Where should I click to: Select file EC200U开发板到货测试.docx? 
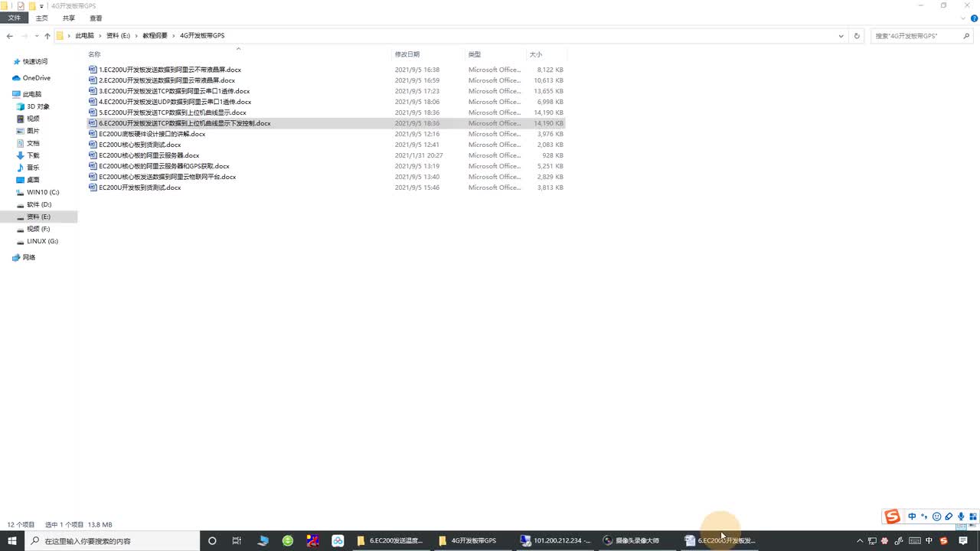[139, 187]
